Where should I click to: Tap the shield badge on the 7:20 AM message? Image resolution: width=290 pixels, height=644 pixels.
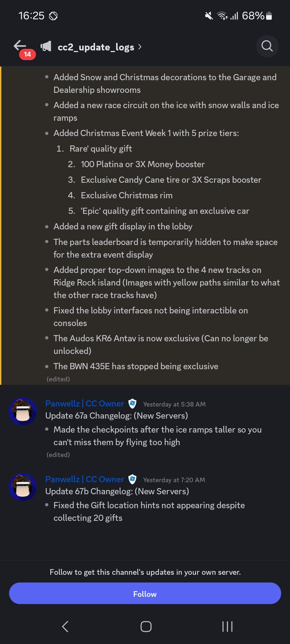click(132, 479)
